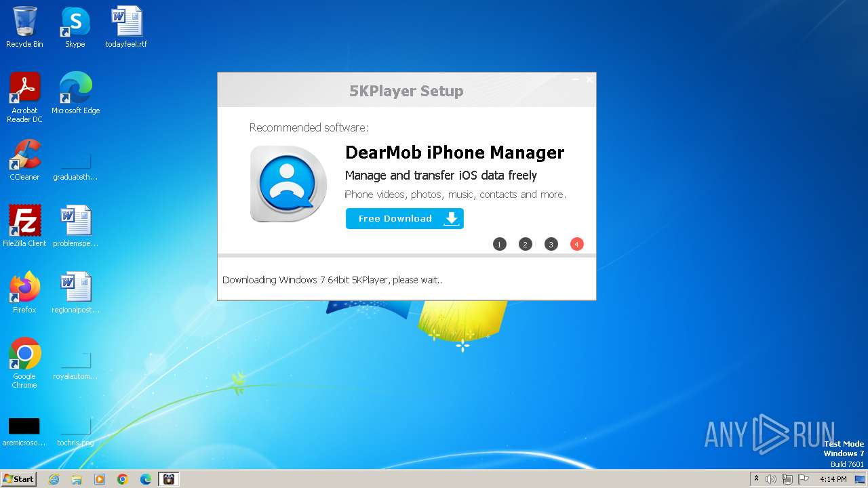The height and width of the screenshot is (488, 868).
Task: Open Windows Media Player from taskbar
Action: pyautogui.click(x=100, y=479)
